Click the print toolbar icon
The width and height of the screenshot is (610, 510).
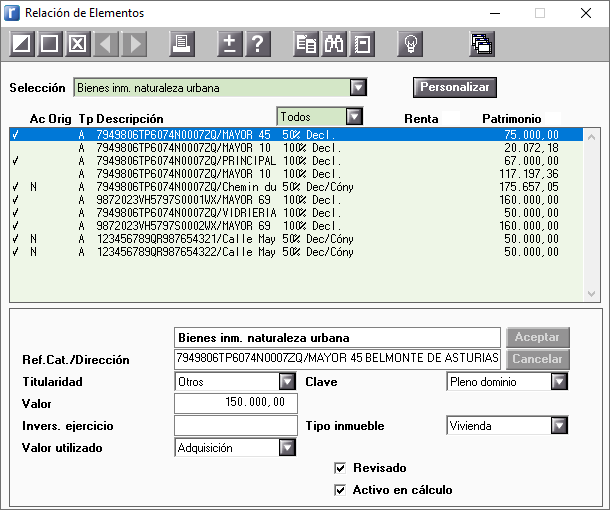[182, 44]
